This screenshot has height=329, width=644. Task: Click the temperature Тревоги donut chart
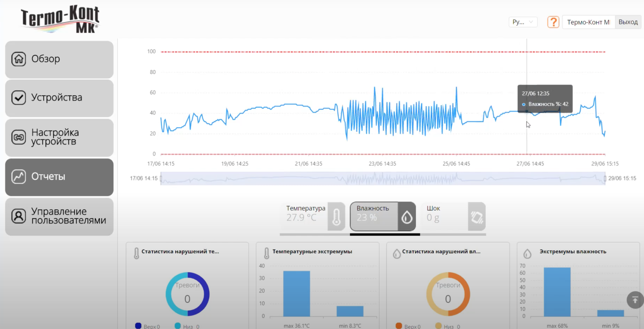click(187, 294)
